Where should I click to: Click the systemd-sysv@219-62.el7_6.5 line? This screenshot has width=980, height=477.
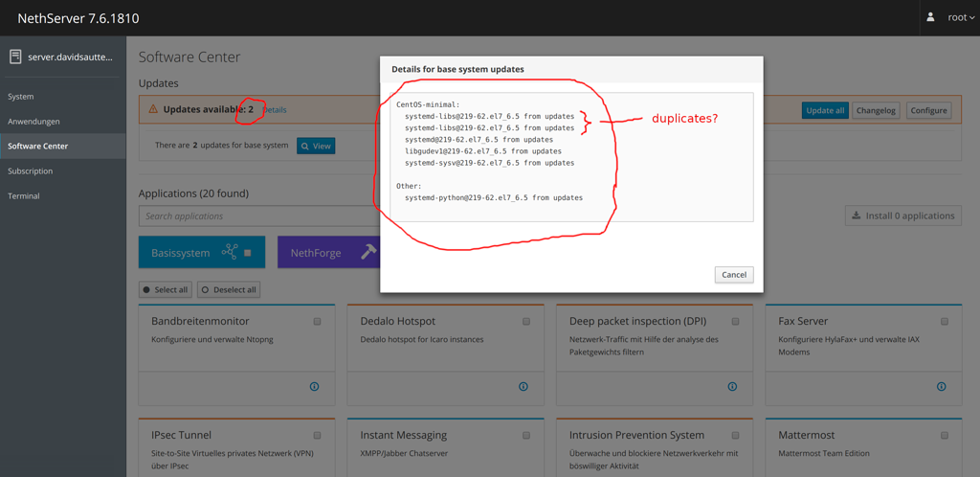coord(489,163)
